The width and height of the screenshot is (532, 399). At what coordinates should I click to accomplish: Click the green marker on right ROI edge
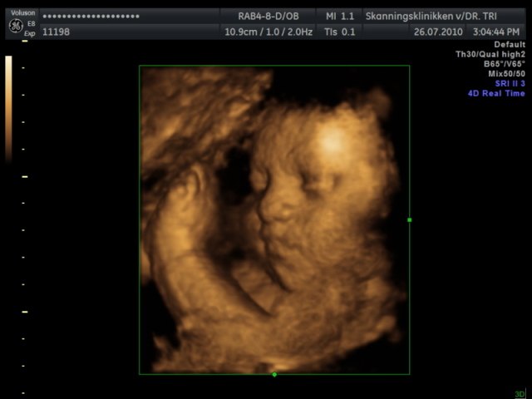(x=410, y=220)
